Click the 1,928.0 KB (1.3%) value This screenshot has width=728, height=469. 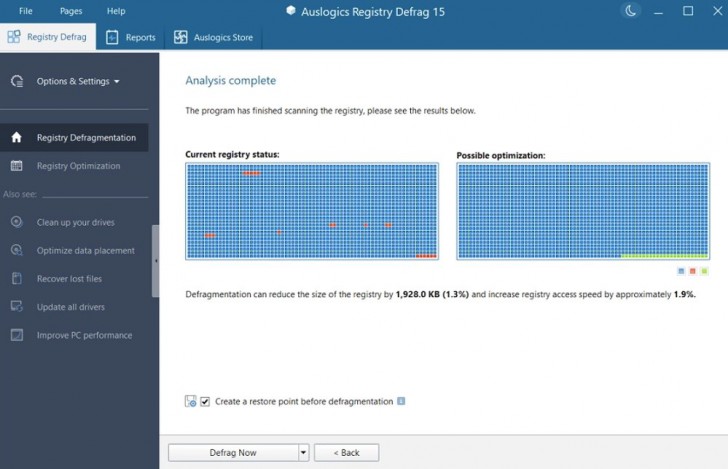coord(432,294)
